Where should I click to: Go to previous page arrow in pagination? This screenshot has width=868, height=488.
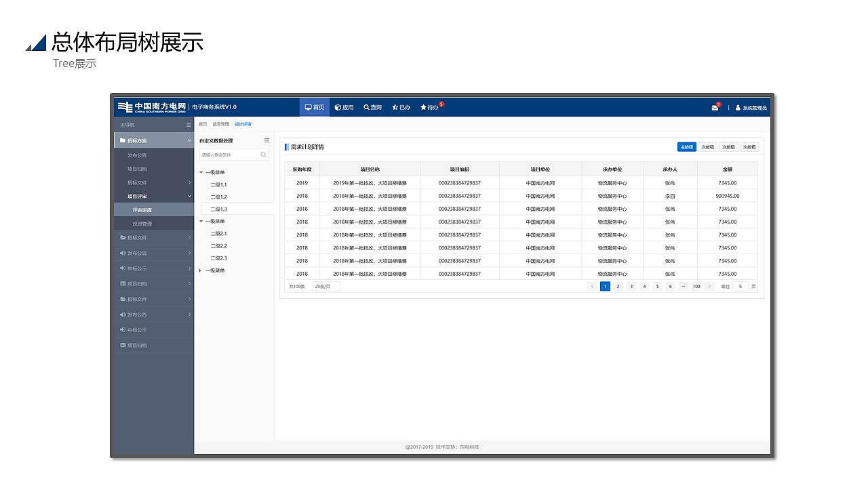(x=593, y=286)
